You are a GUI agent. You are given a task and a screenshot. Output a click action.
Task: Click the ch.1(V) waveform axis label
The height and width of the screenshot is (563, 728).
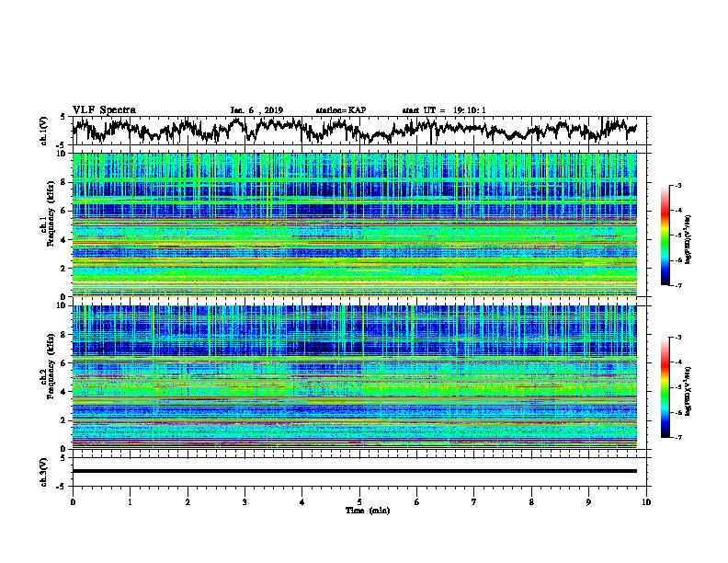click(44, 131)
